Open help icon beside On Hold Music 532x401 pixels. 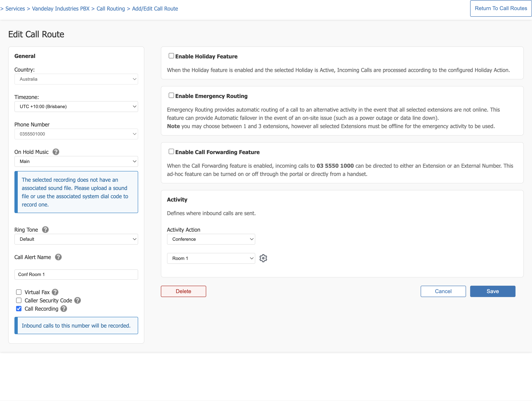click(56, 152)
